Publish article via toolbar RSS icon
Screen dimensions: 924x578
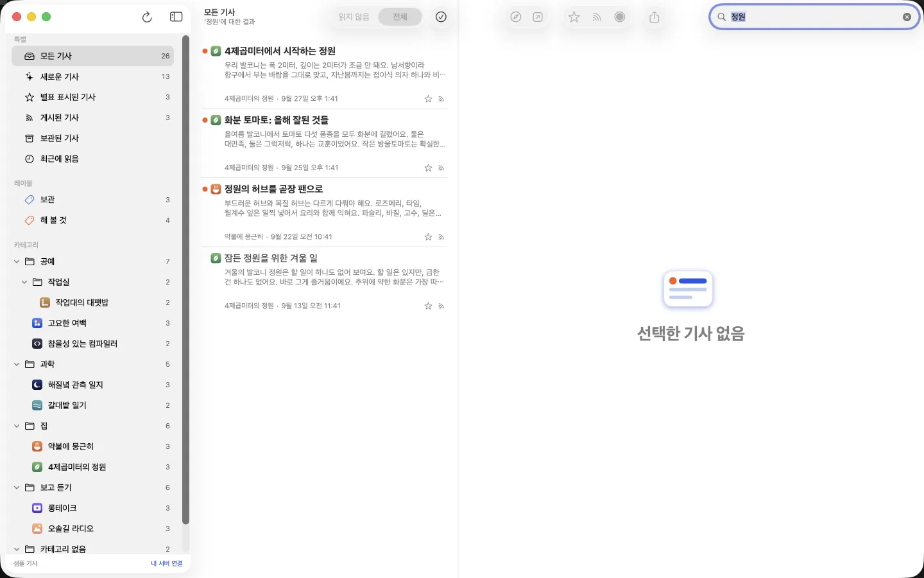coord(597,17)
